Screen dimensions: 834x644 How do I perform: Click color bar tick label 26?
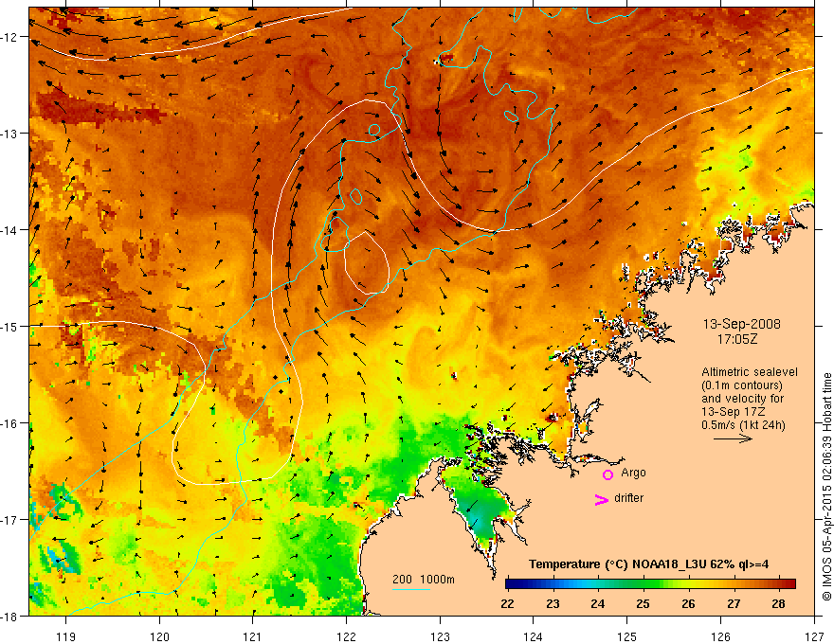pos(688,603)
